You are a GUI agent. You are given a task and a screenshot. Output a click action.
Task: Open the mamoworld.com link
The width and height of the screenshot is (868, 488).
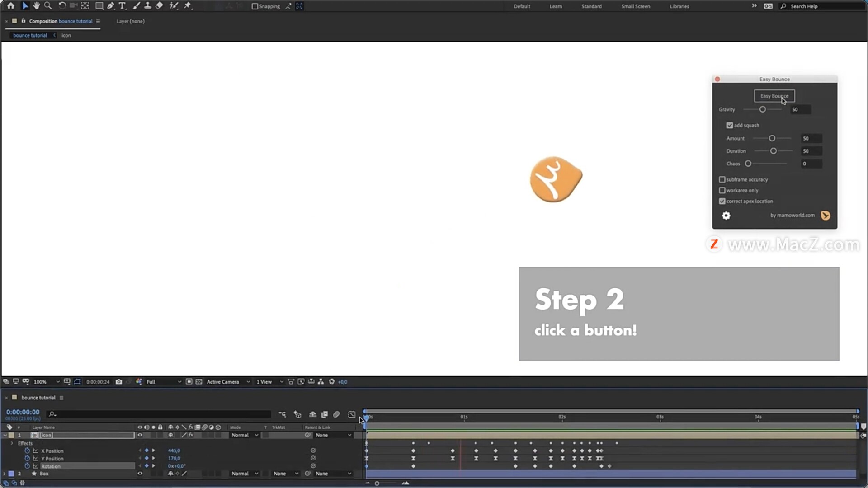pos(792,215)
